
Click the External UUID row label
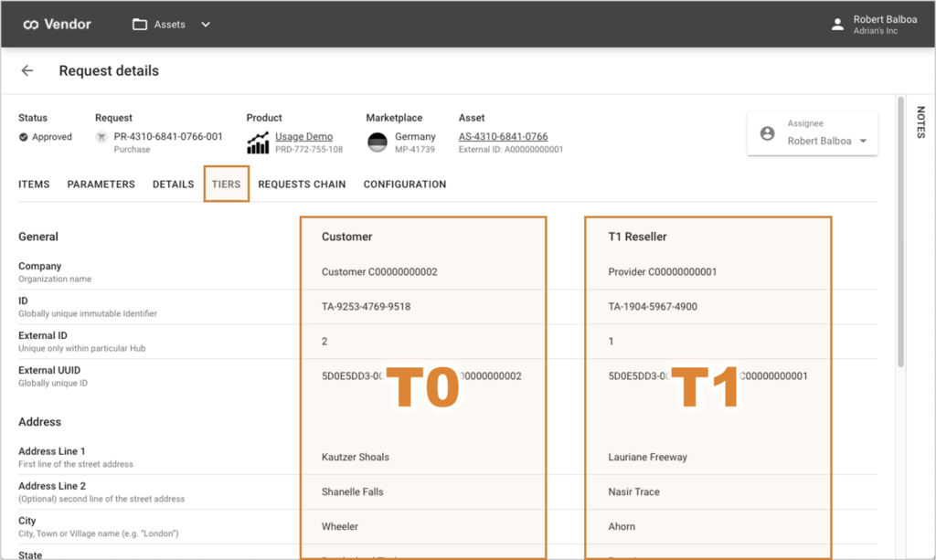coord(49,370)
